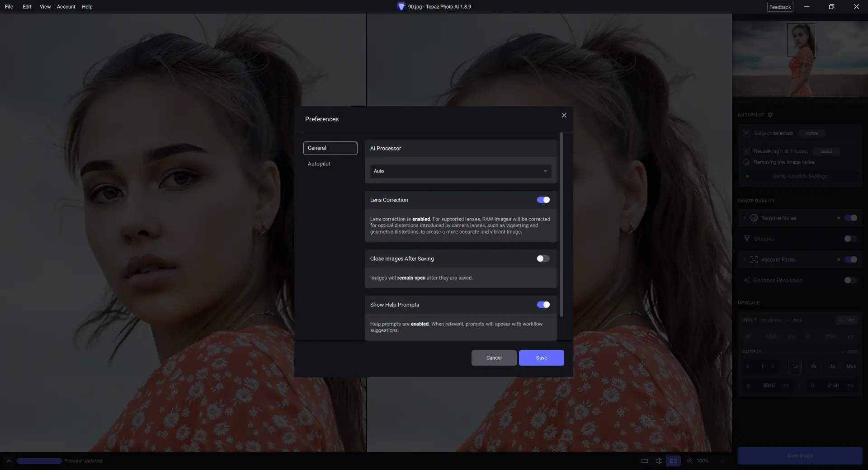Open the Autopilot settings gear icon
Viewport: 868px width, 470px height.
coord(770,115)
